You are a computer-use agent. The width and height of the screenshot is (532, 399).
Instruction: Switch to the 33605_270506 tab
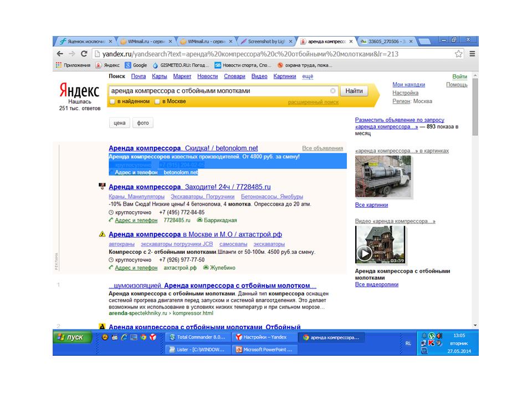386,42
